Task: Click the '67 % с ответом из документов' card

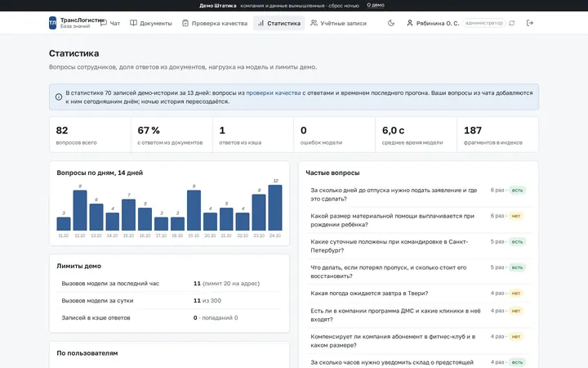Action: (171, 135)
